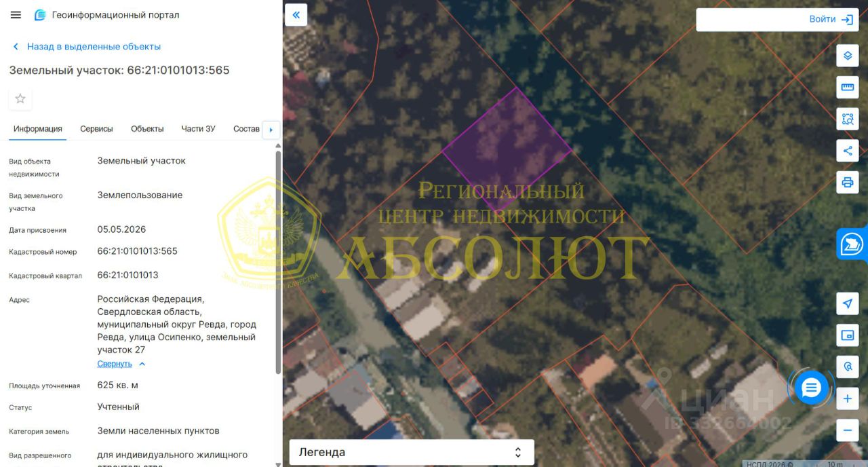Viewport: 868px width, 467px height.
Task: Click the Землепользование value
Action: pos(140,195)
